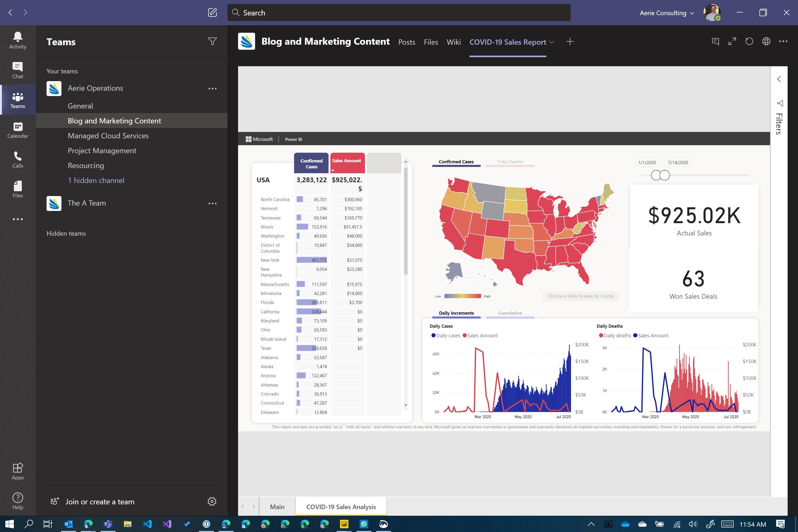798x532 pixels.
Task: Open The A Team more options
Action: click(x=212, y=203)
